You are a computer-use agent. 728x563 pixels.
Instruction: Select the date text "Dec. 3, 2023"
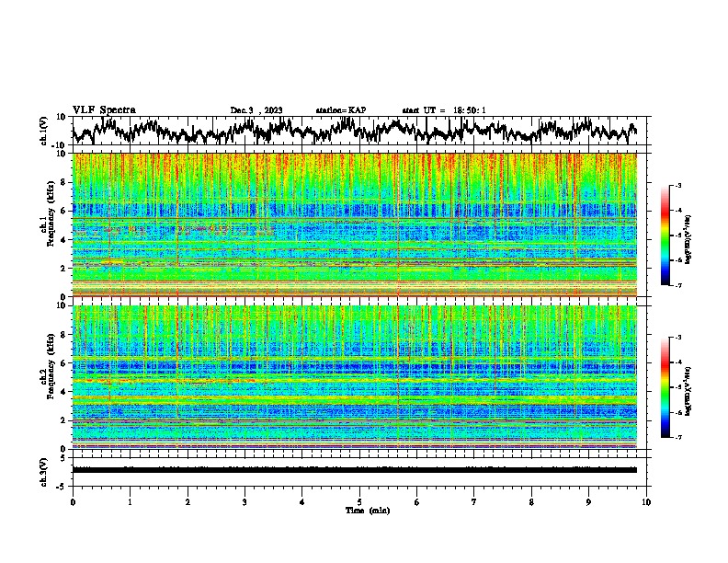click(256, 110)
